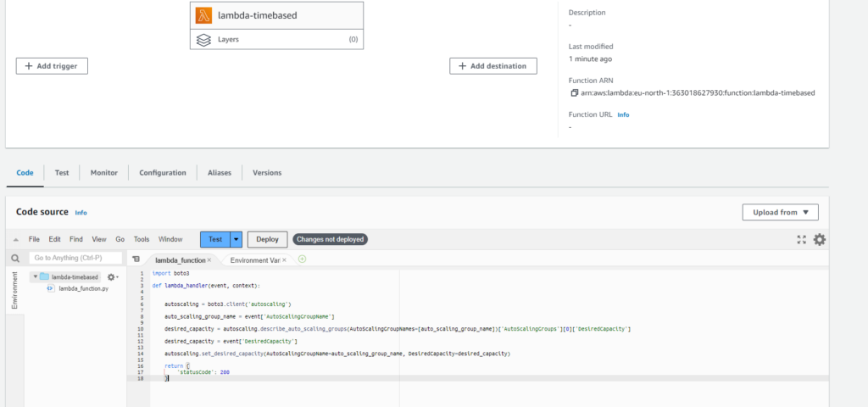Close the Environment Var tab
The image size is (868, 407).
[x=284, y=259]
